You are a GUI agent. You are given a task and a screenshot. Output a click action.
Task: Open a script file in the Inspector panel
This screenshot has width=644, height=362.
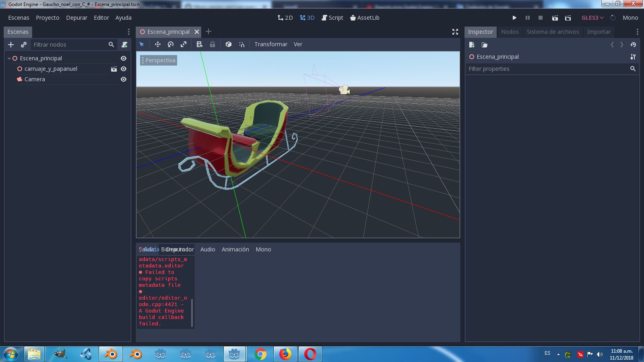[x=485, y=45]
